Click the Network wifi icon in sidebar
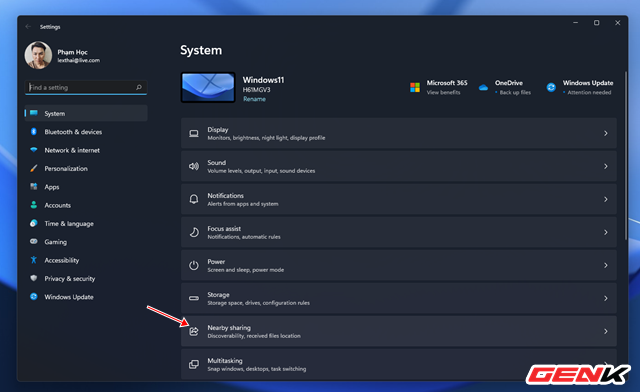The width and height of the screenshot is (640, 392). pyautogui.click(x=34, y=150)
